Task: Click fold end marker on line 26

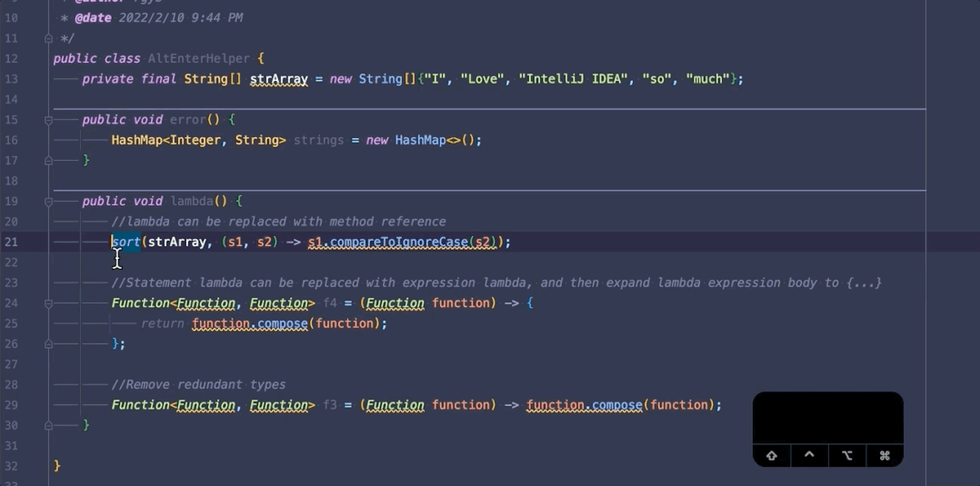Action: 49,343
